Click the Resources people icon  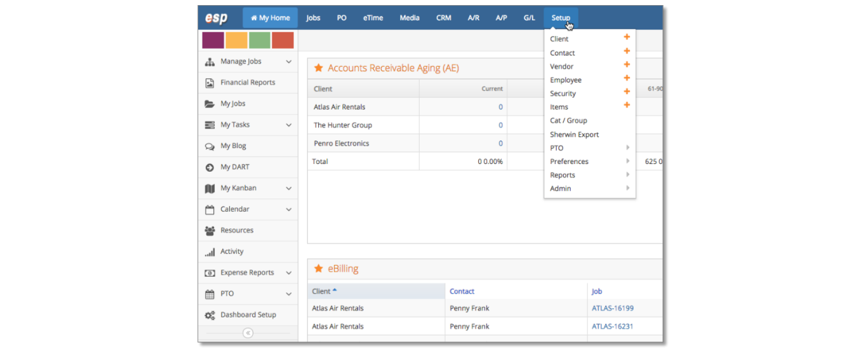pos(210,230)
